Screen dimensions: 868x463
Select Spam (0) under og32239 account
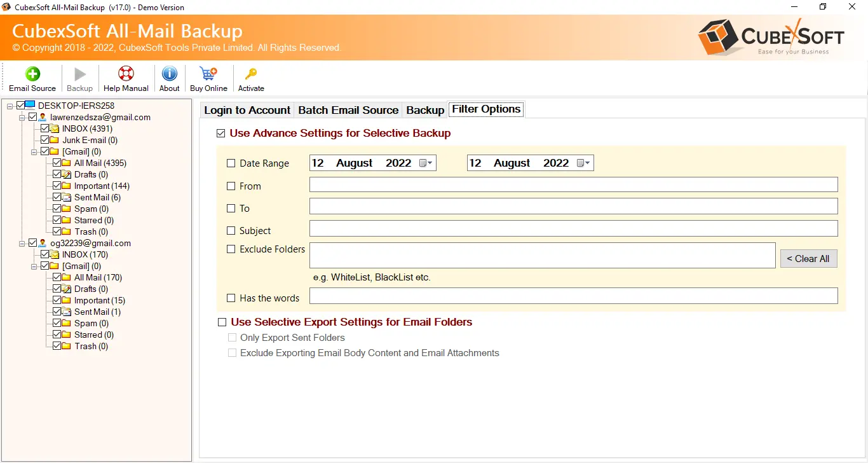coord(92,323)
